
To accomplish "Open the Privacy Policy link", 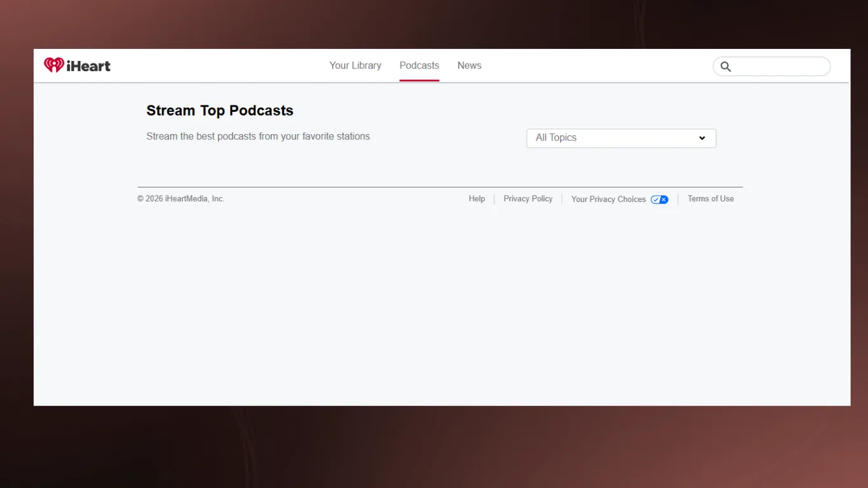I will 527,199.
